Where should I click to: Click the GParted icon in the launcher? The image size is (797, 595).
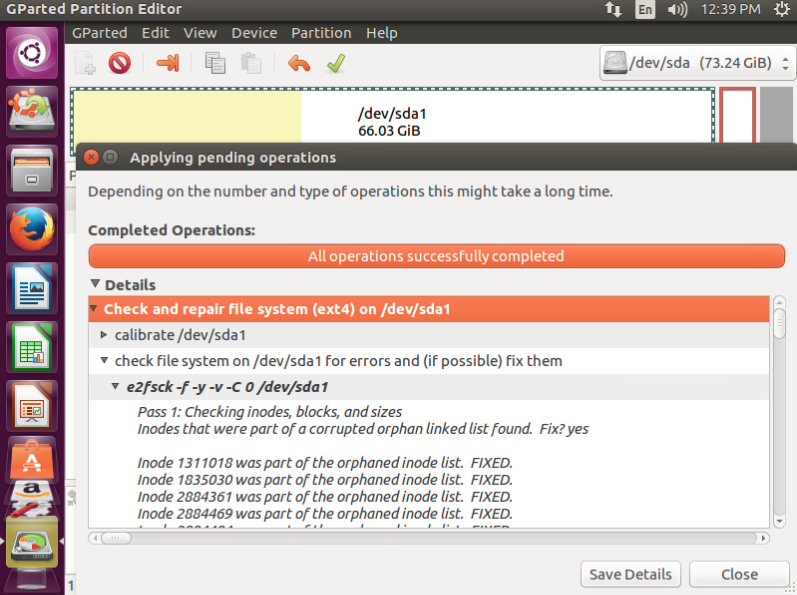tap(32, 542)
